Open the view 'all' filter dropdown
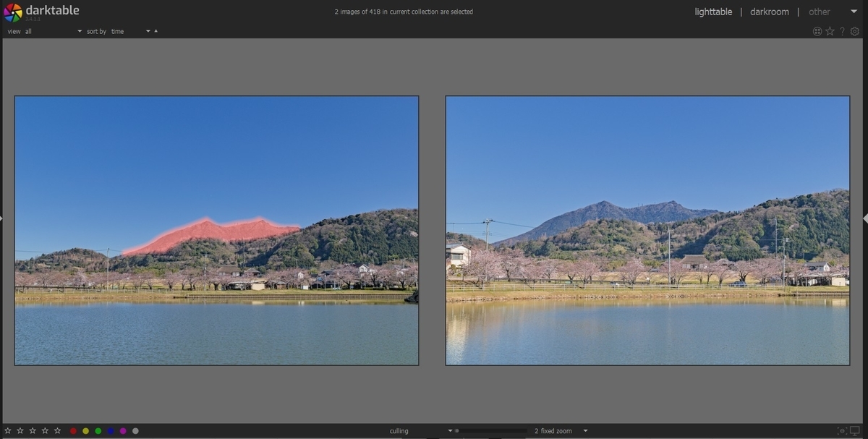This screenshot has height=439, width=868. click(x=54, y=31)
